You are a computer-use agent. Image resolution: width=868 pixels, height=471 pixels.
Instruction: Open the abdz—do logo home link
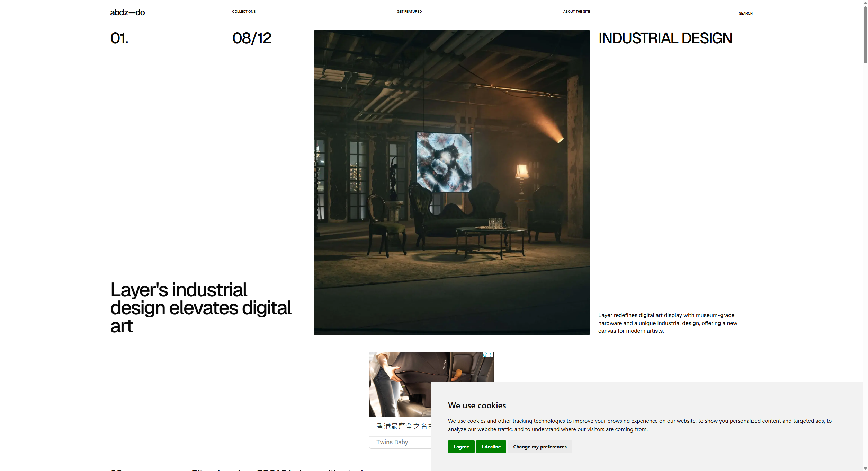(x=127, y=12)
